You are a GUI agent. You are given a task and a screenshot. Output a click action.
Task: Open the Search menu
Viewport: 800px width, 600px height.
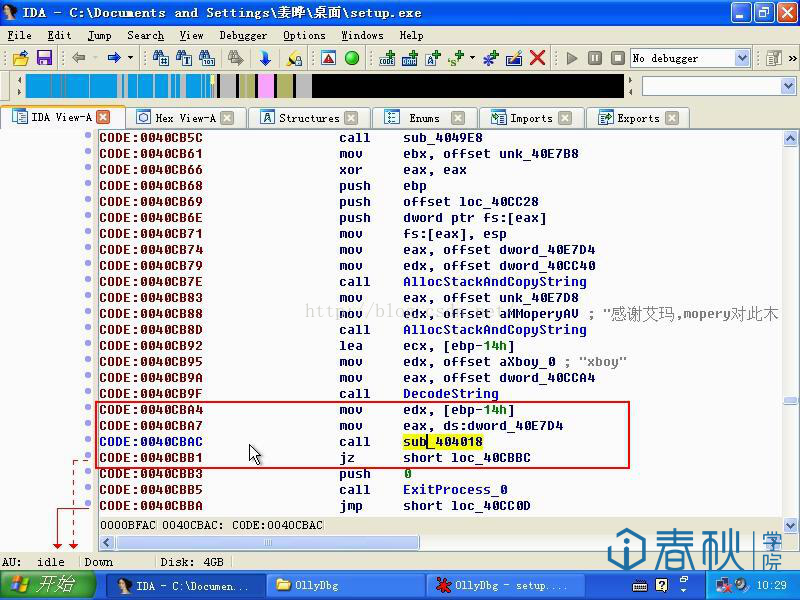tap(145, 35)
